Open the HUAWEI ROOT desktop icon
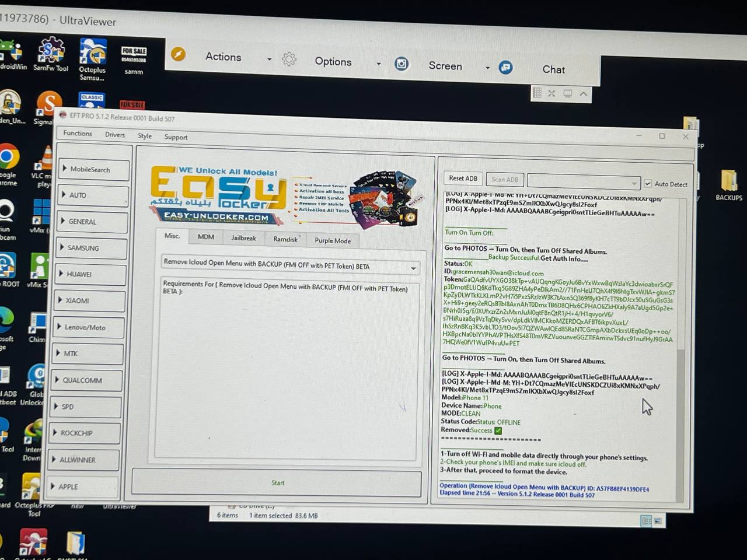The height and width of the screenshot is (560, 747). point(8,269)
